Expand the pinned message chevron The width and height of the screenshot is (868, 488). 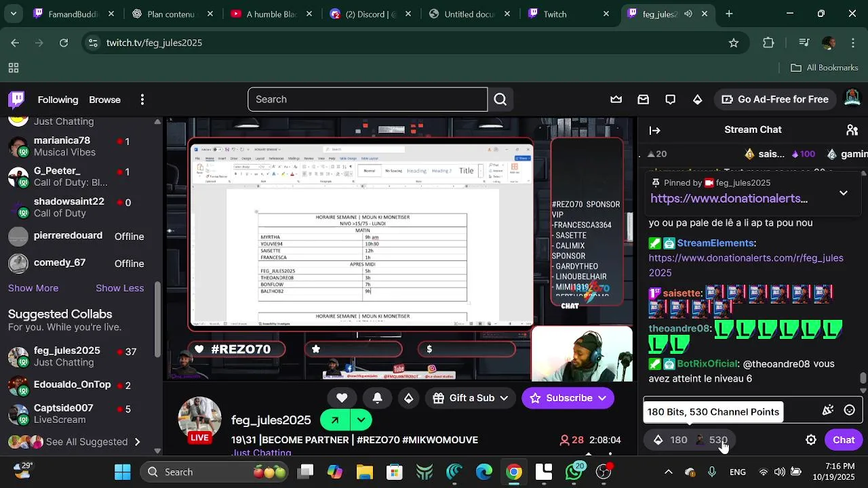click(844, 193)
